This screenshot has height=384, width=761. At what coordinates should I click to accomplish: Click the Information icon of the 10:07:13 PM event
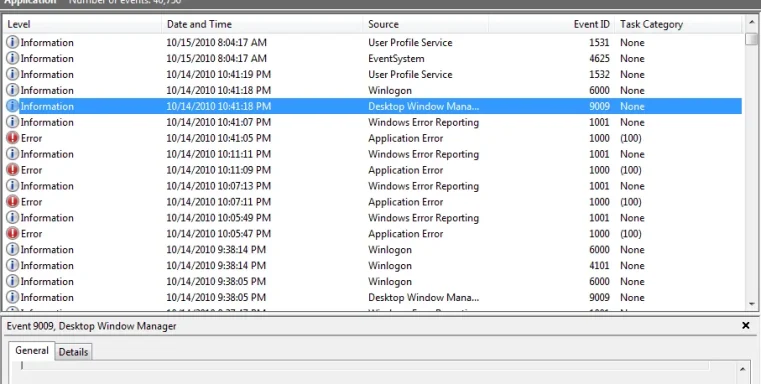pos(13,186)
